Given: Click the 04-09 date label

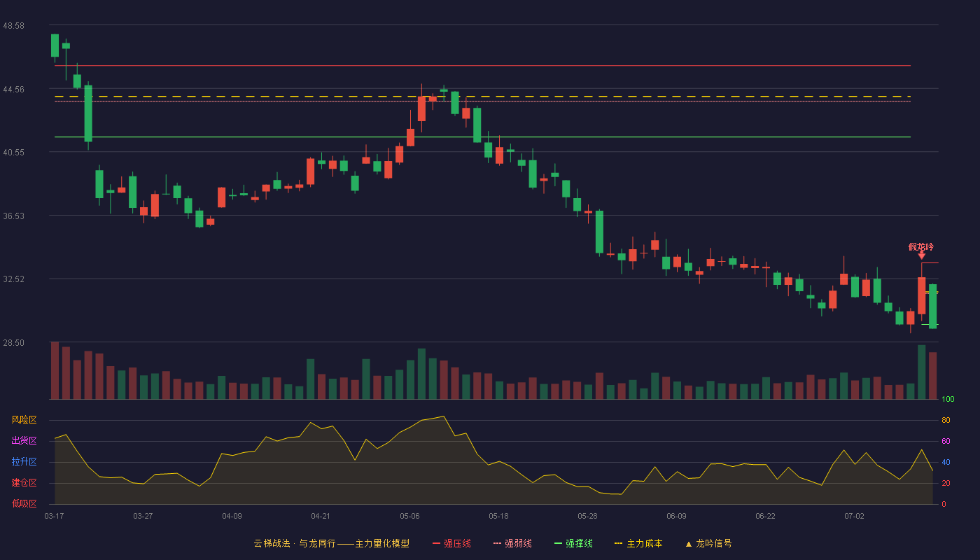Looking at the screenshot, I should click(232, 516).
